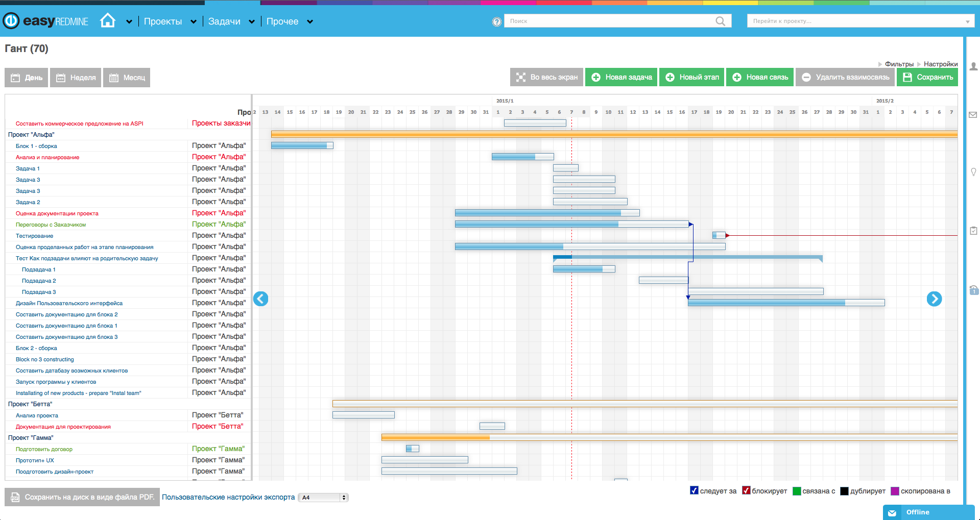Add a link with 'Новая связь'

(760, 77)
